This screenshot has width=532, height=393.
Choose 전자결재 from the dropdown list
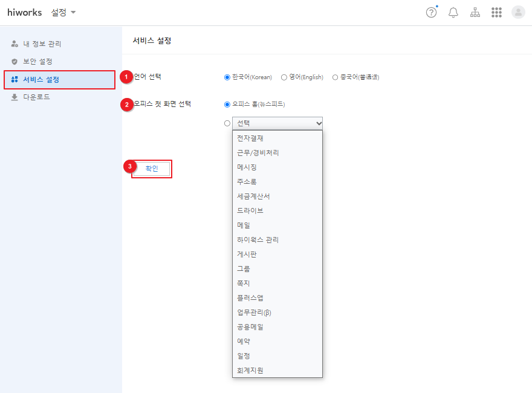click(x=277, y=138)
